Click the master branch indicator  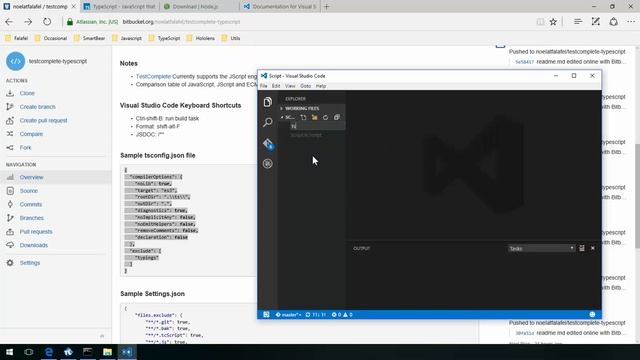(288, 315)
